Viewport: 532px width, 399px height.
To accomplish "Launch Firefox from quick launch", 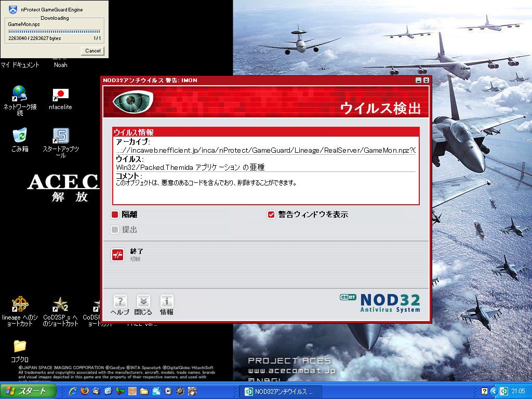I will pyautogui.click(x=85, y=391).
